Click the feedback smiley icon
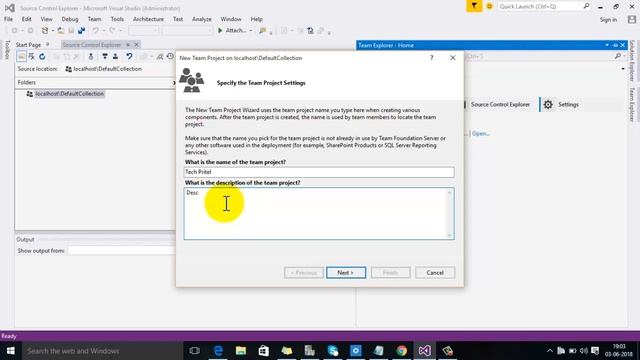Viewport: 640px width, 360px height. click(x=489, y=6)
